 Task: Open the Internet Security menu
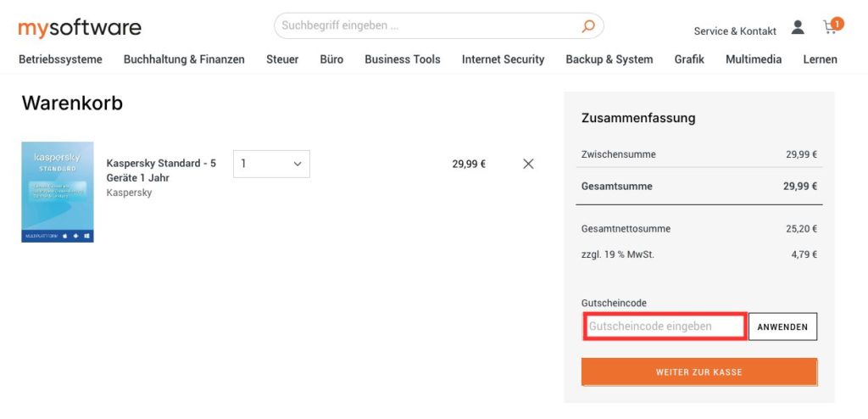[x=504, y=59]
